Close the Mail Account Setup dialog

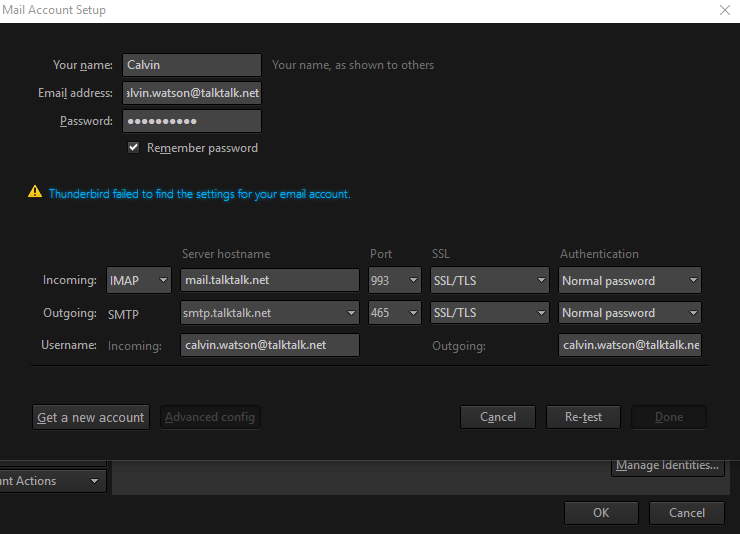coord(725,10)
